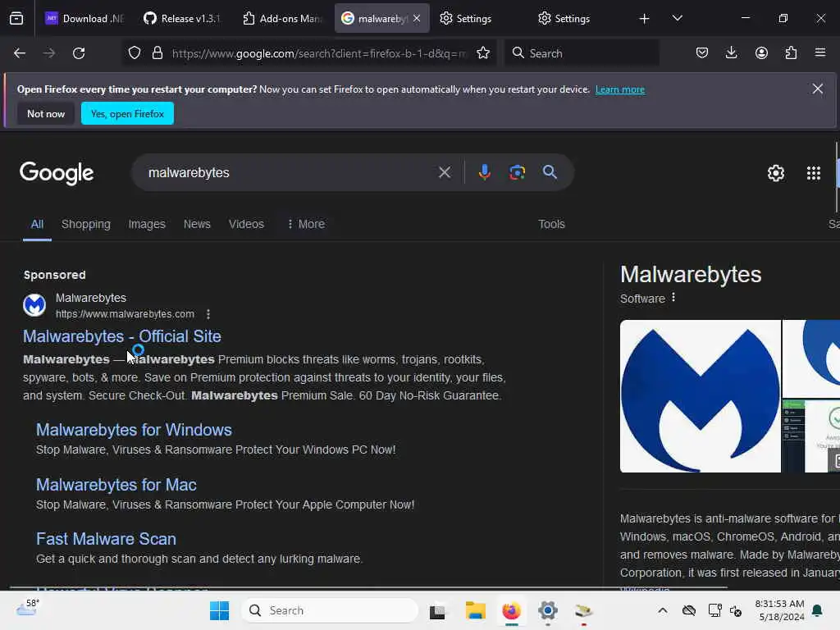Select the All results tab
Image resolution: width=840 pixels, height=630 pixels.
37,224
